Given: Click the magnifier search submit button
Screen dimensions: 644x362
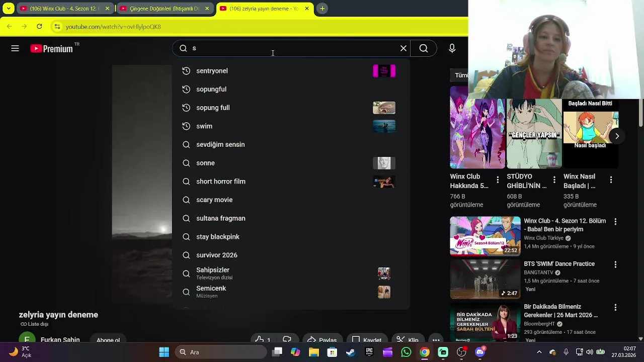Looking at the screenshot, I should (424, 48).
